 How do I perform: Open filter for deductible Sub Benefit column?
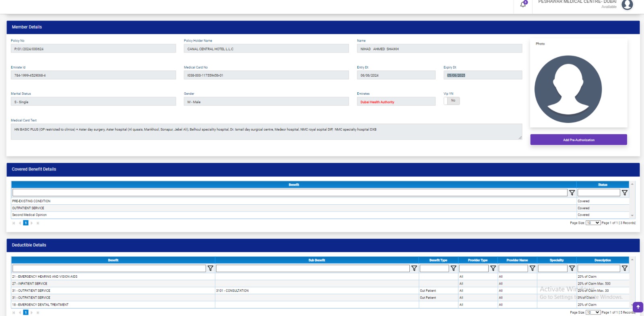click(414, 268)
